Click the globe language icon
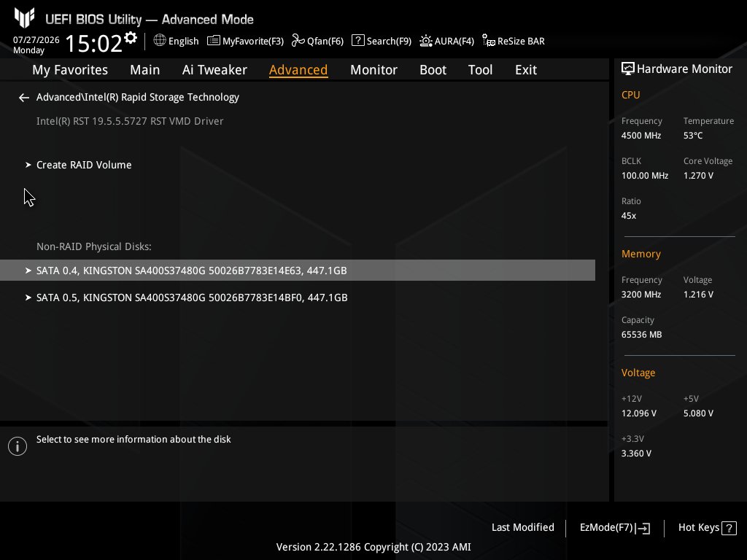This screenshot has width=747, height=560. (x=160, y=41)
